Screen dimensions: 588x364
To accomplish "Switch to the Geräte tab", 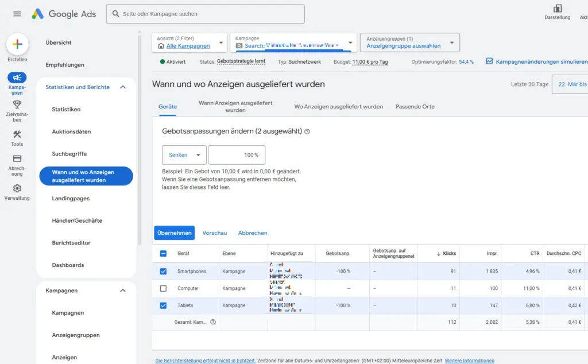I will click(x=168, y=106).
